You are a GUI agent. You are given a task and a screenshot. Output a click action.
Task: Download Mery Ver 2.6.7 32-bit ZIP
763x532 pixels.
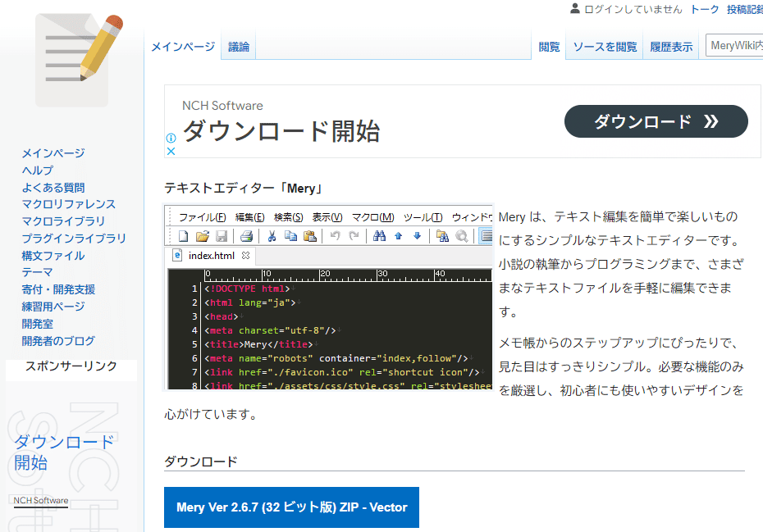tap(291, 507)
